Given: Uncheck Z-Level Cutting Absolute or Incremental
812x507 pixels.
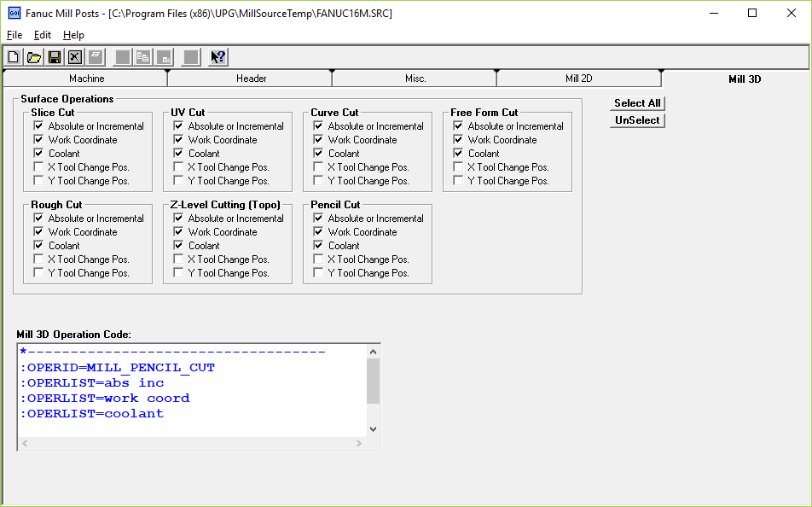Looking at the screenshot, I should (x=178, y=219).
